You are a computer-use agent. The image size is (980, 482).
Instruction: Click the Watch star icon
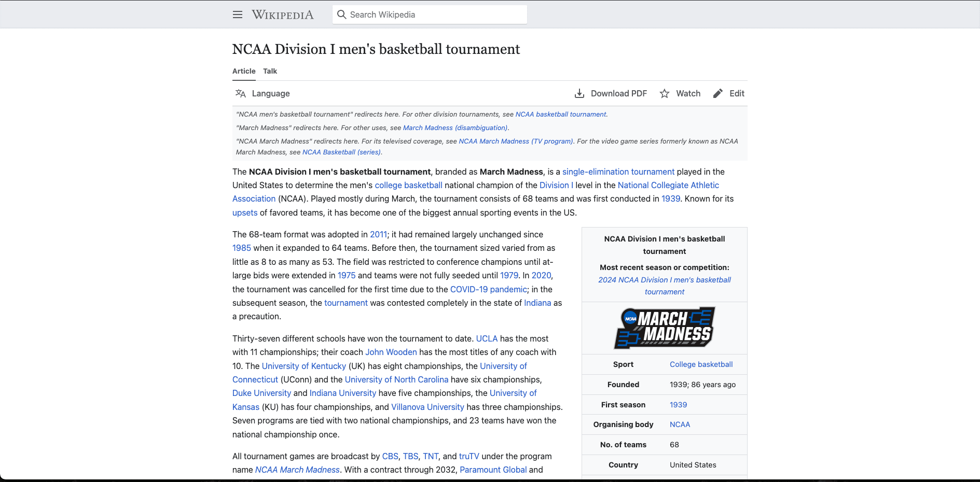665,93
